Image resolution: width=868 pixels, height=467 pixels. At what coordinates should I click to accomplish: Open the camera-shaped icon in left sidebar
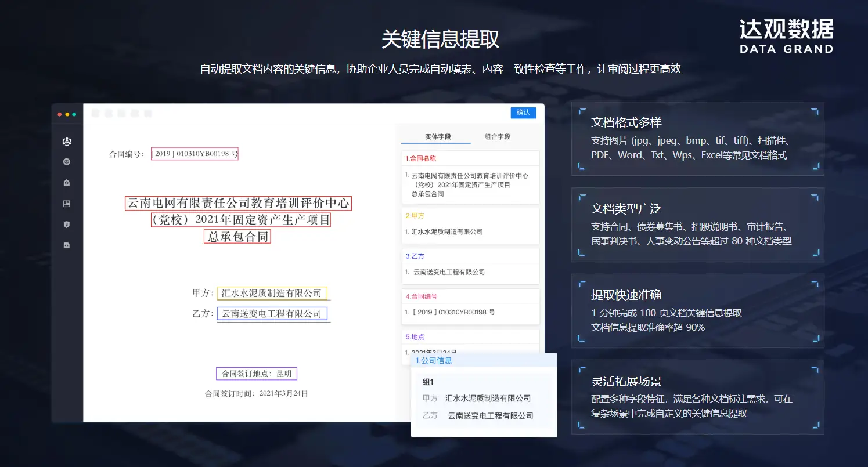point(67,183)
